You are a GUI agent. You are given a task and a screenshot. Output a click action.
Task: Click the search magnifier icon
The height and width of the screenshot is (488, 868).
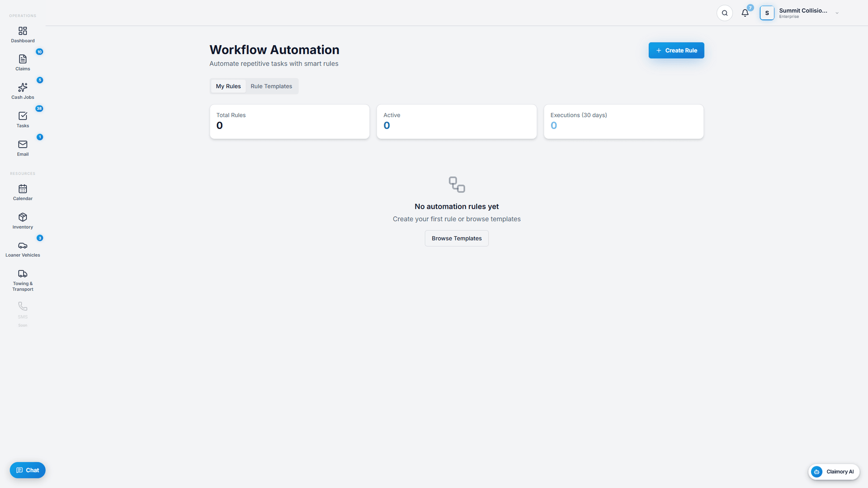click(x=725, y=13)
